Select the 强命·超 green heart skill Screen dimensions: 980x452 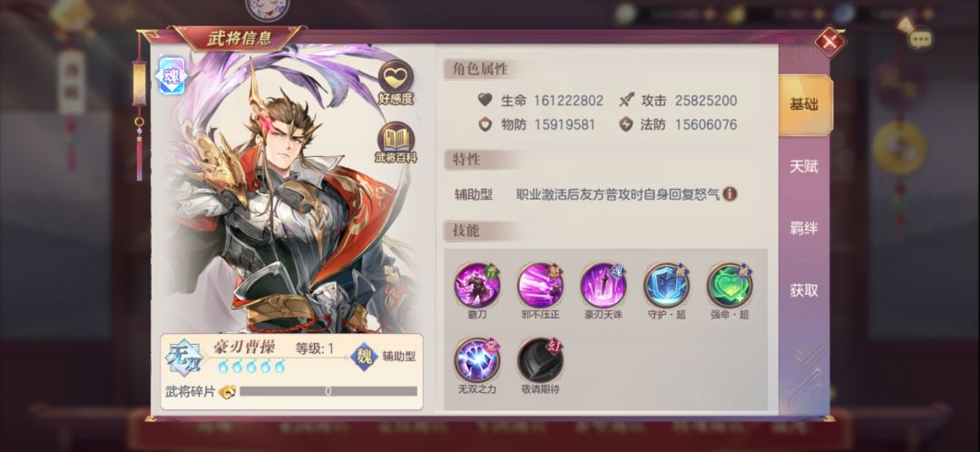(x=730, y=286)
